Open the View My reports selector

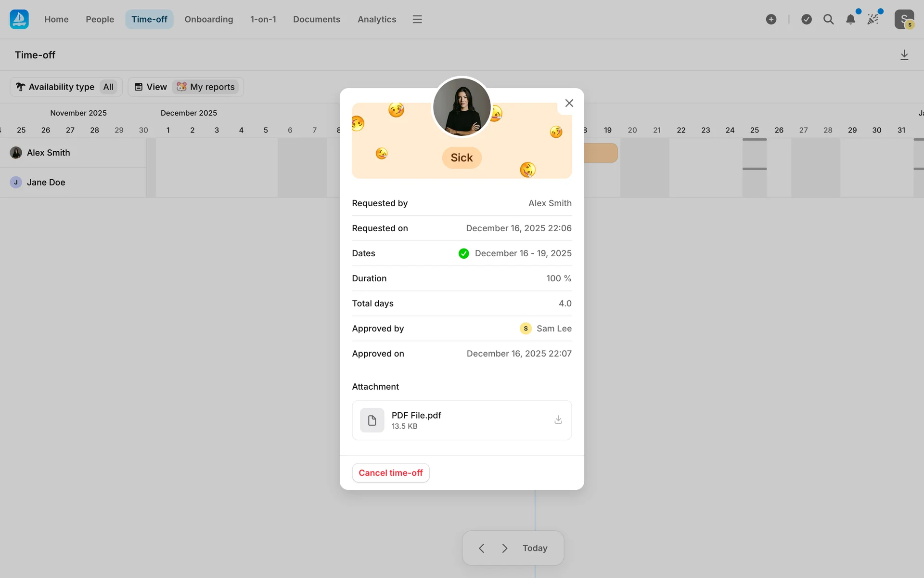[186, 87]
